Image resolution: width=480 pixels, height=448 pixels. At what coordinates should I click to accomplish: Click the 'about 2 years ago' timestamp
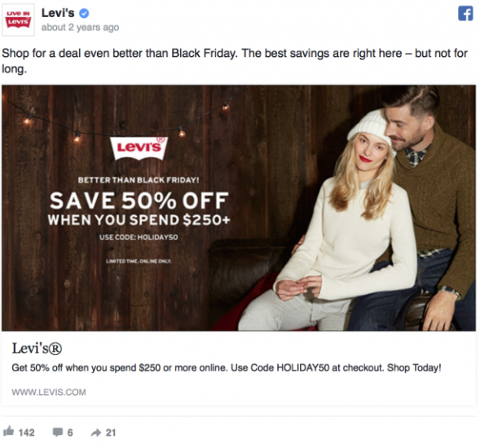(x=80, y=28)
